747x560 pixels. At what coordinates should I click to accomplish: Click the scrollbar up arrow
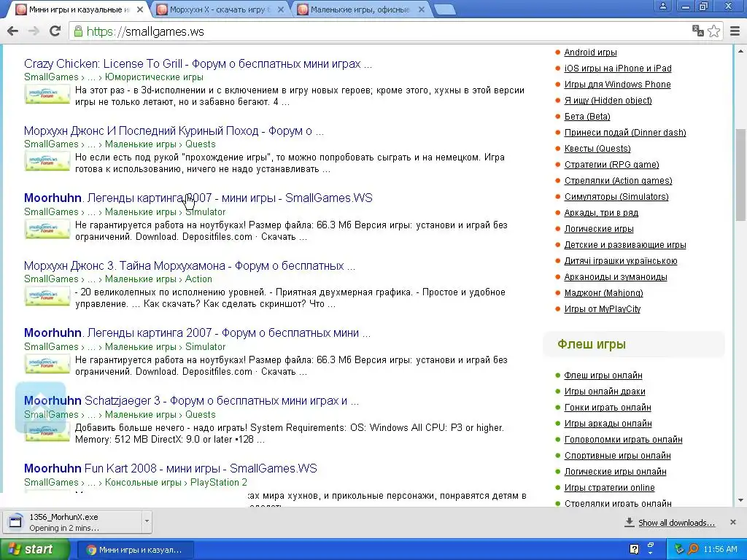(741, 51)
